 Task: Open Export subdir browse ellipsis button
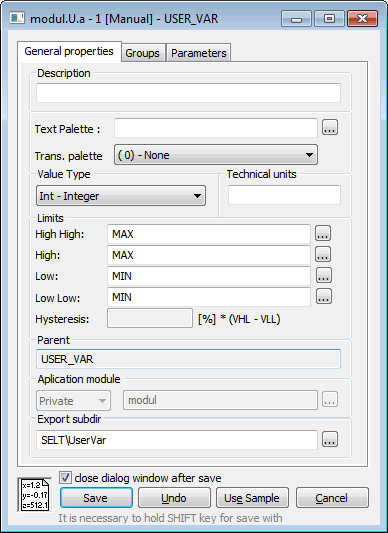pos(330,439)
